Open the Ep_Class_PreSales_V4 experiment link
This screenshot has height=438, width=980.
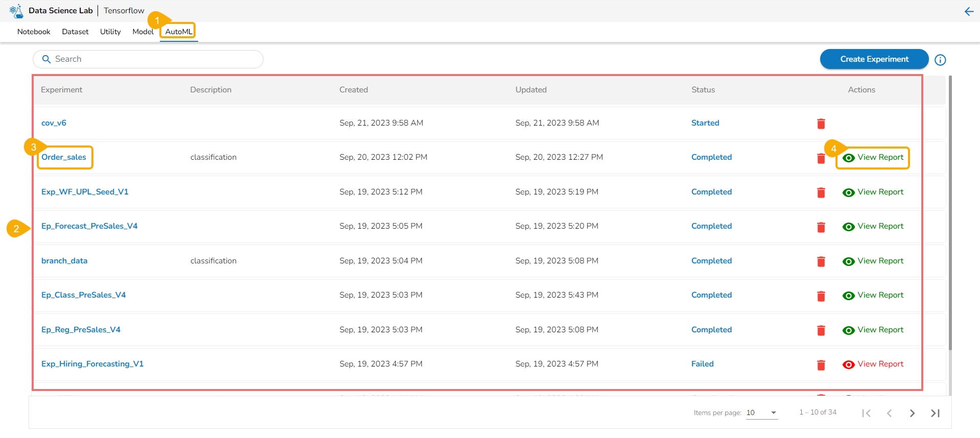[83, 295]
